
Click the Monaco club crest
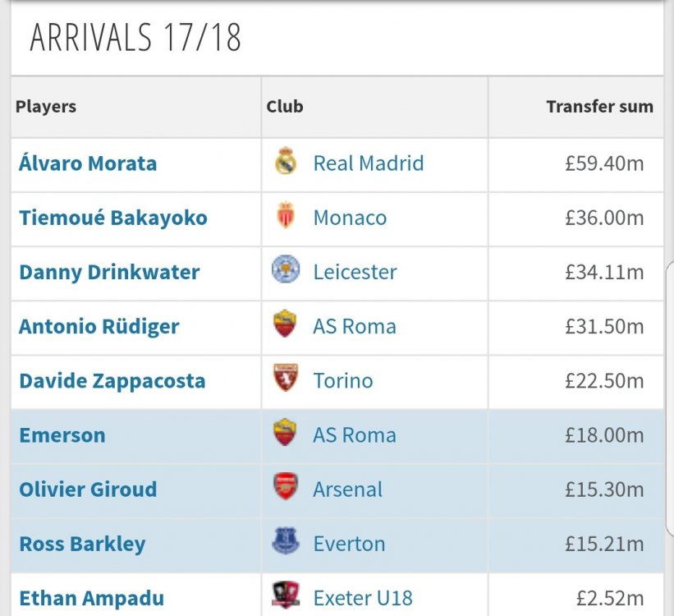(x=286, y=215)
